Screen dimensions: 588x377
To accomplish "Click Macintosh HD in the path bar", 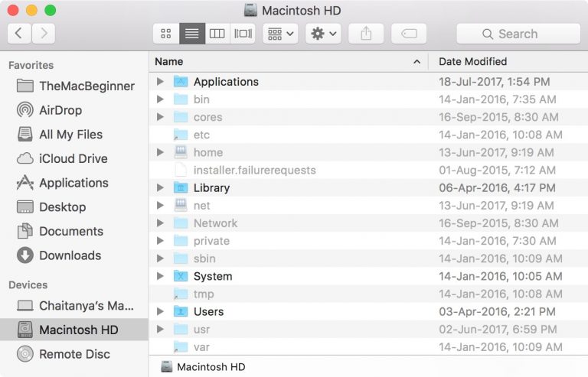I will (x=203, y=367).
